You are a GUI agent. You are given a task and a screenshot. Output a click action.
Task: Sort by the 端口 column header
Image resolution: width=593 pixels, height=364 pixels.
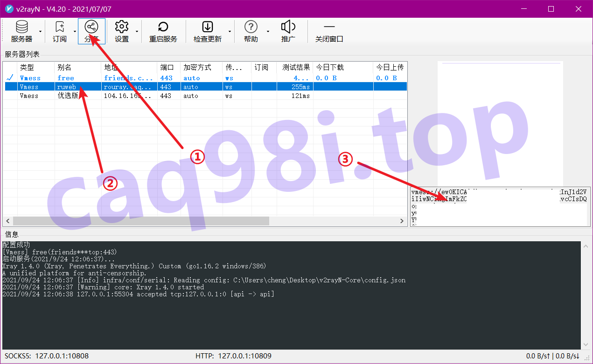coord(169,67)
